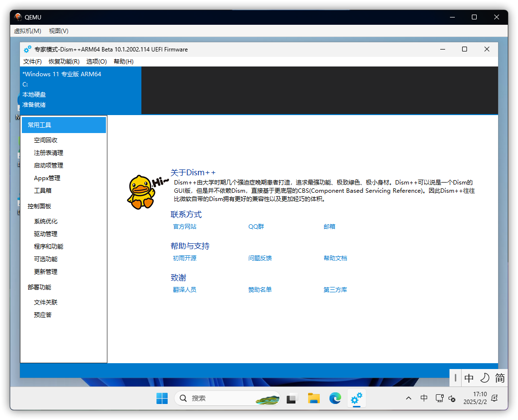The height and width of the screenshot is (420, 518).
Task: Click the IME toolbar drag handle
Action: (455, 378)
